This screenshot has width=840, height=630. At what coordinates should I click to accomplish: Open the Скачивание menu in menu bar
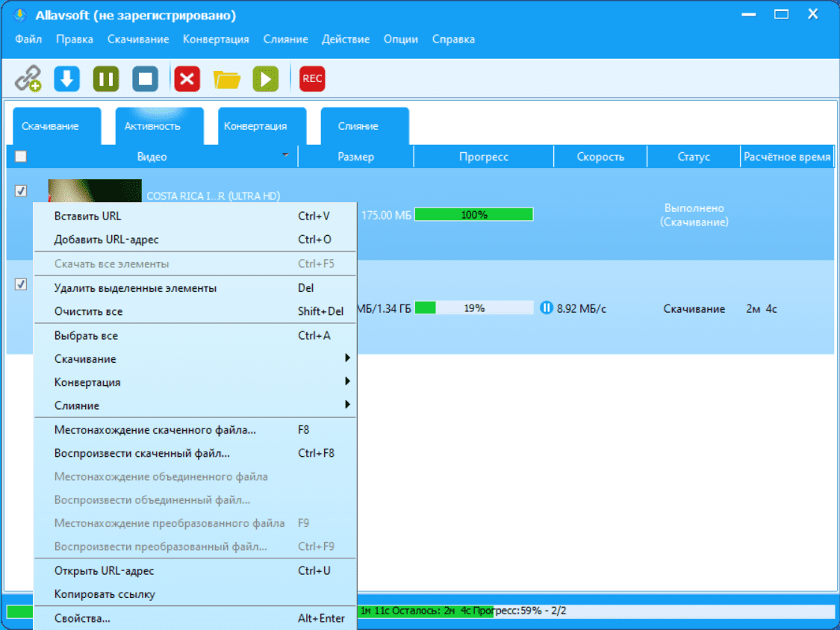point(138,39)
